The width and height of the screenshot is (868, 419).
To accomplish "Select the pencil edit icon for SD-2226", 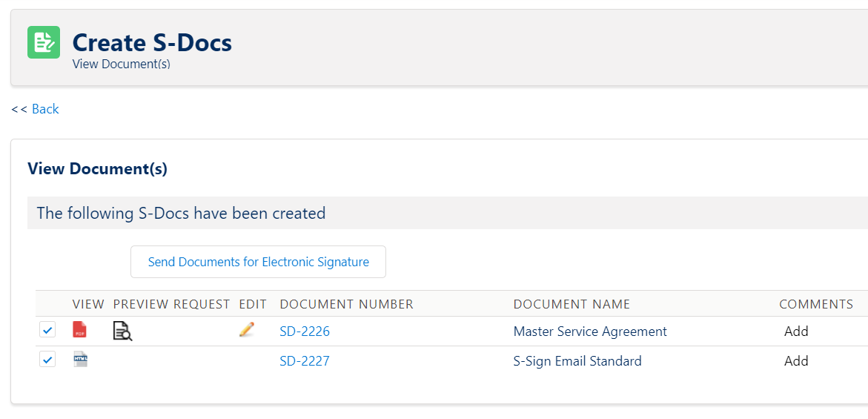I will 247,330.
